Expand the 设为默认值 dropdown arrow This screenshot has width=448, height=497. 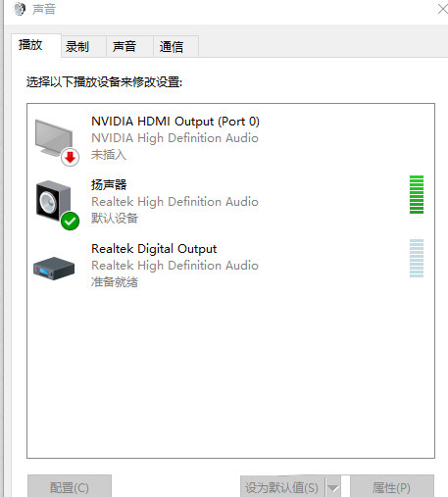tap(333, 488)
